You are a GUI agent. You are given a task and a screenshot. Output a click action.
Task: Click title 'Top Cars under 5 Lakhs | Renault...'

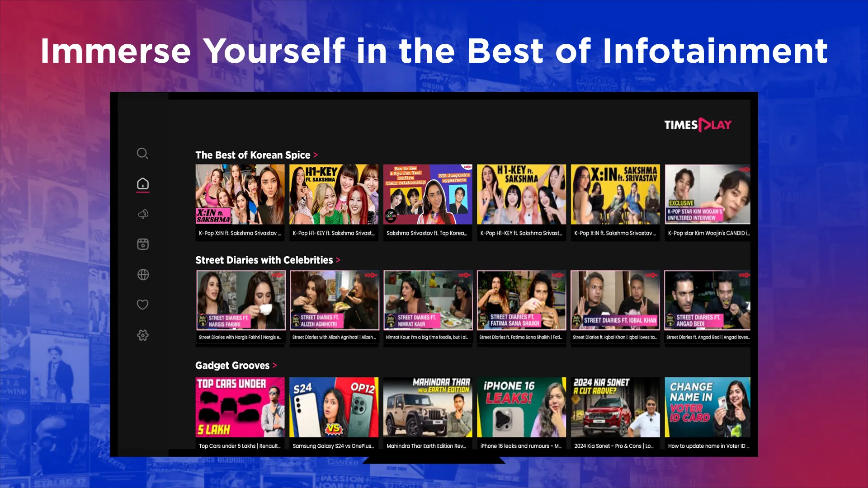[x=240, y=446]
